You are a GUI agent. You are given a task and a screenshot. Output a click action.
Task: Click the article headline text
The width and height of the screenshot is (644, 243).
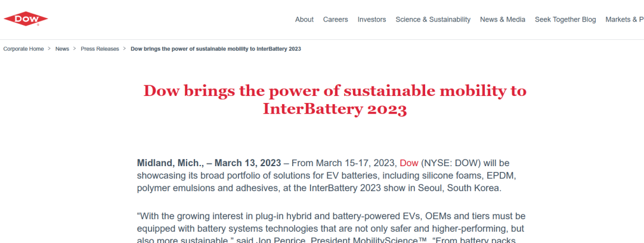pyautogui.click(x=335, y=99)
